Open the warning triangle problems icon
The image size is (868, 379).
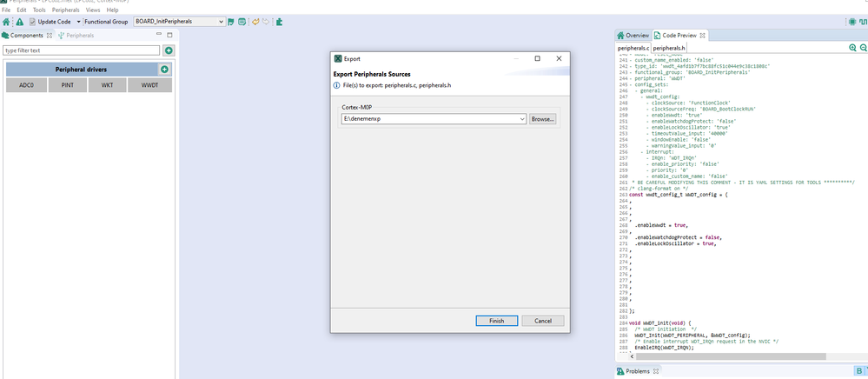pos(19,22)
